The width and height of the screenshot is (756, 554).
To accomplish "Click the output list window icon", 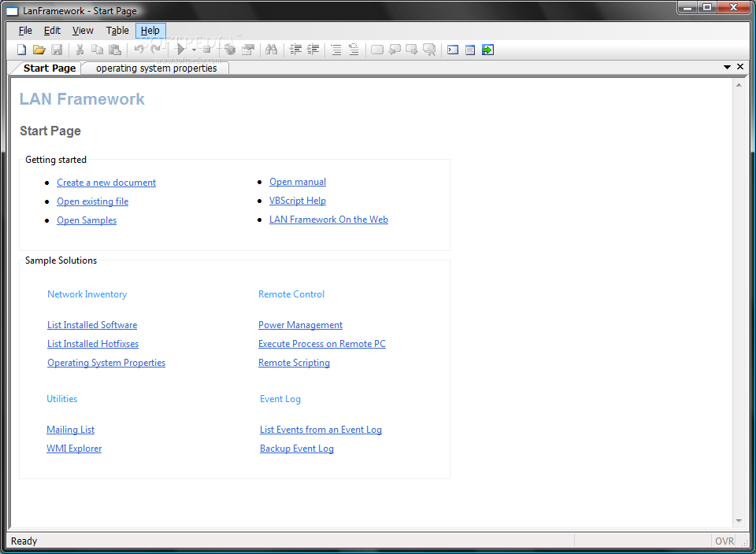I will [x=470, y=50].
